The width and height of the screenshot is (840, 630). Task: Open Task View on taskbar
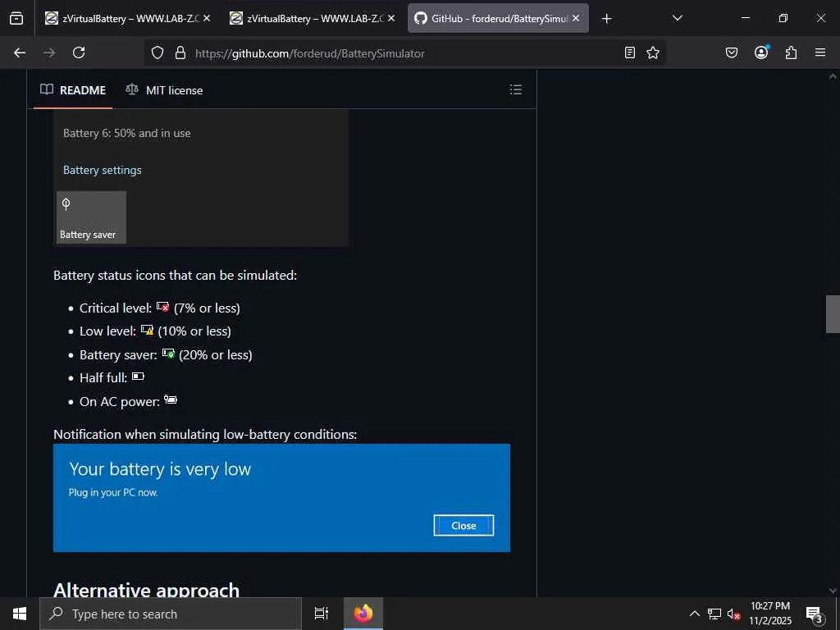[322, 614]
